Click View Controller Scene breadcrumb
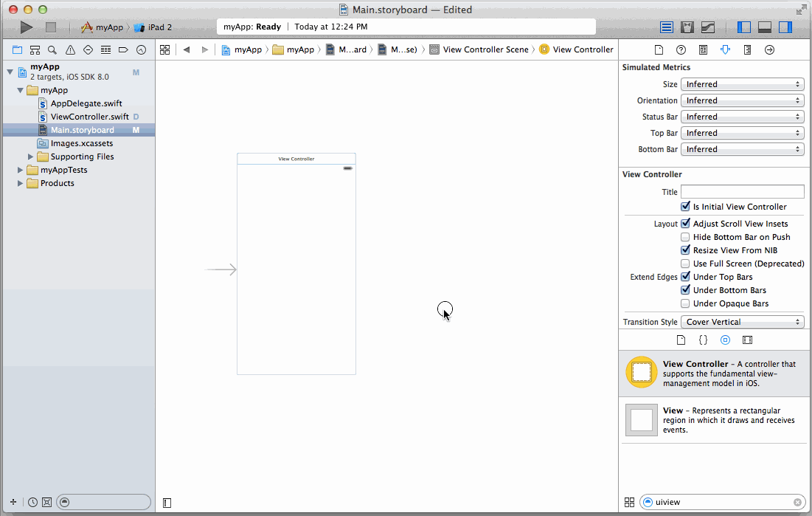 pos(479,49)
